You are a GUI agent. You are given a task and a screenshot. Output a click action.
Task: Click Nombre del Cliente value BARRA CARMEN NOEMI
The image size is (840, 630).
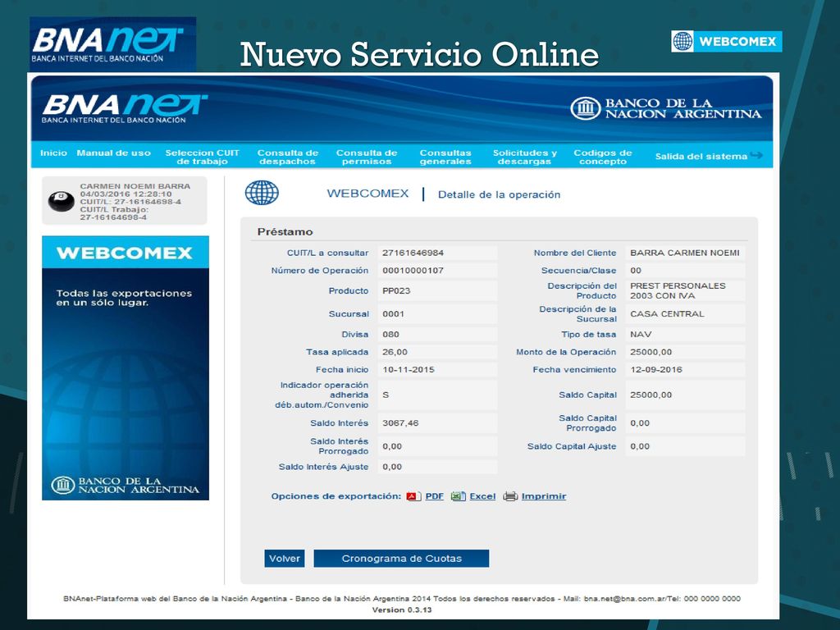pyautogui.click(x=685, y=253)
